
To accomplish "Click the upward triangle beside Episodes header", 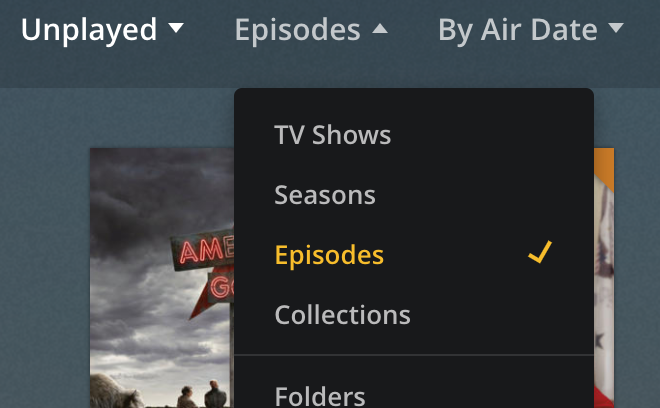I will tap(380, 28).
